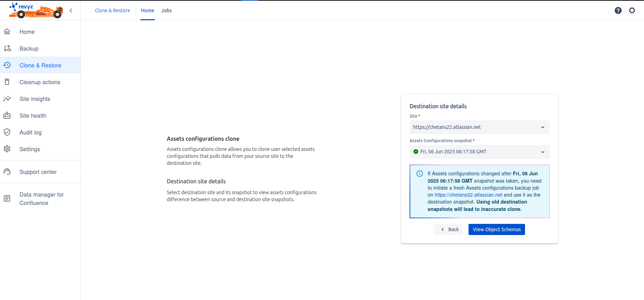The width and height of the screenshot is (644, 300).
Task: Click the Cleanup actions trash icon
Action: pos(7,82)
